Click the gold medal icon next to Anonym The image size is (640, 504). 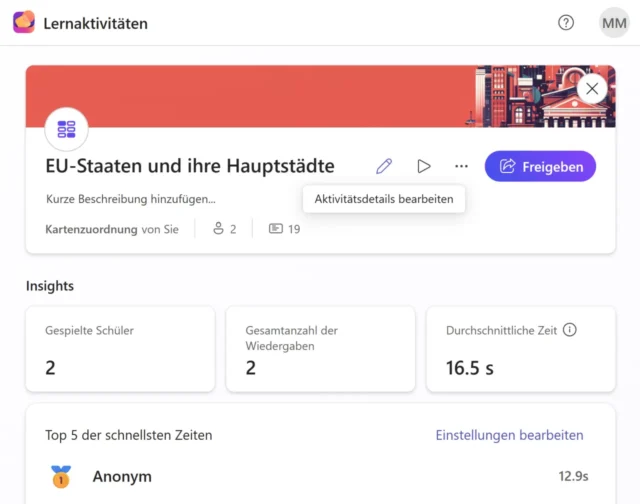[61, 476]
